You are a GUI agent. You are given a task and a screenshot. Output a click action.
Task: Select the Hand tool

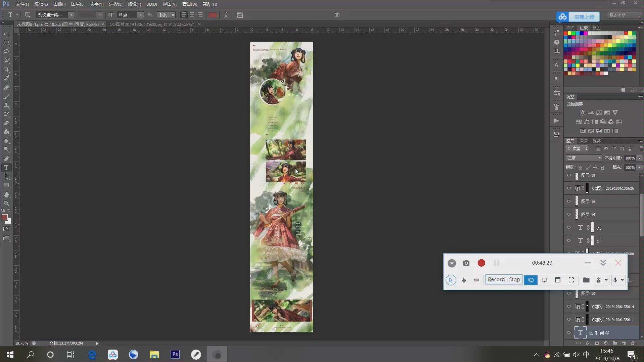6,195
